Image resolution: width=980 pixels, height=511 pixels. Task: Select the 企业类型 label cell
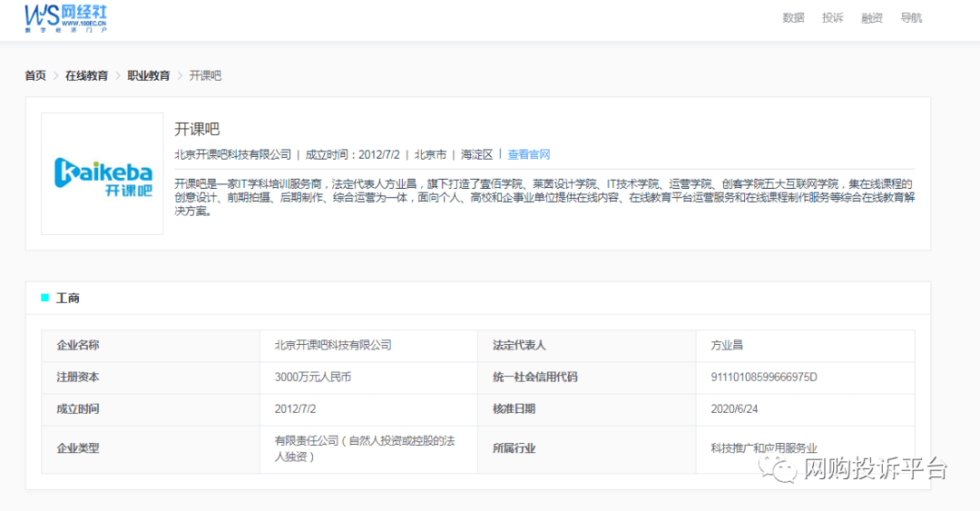pos(151,449)
